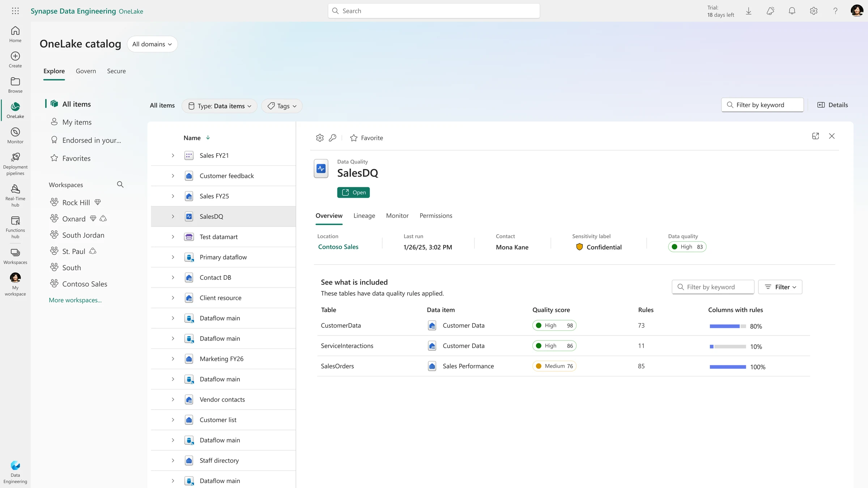
Task: Click SalesOrders Medium 76 quality badge
Action: coord(554,366)
